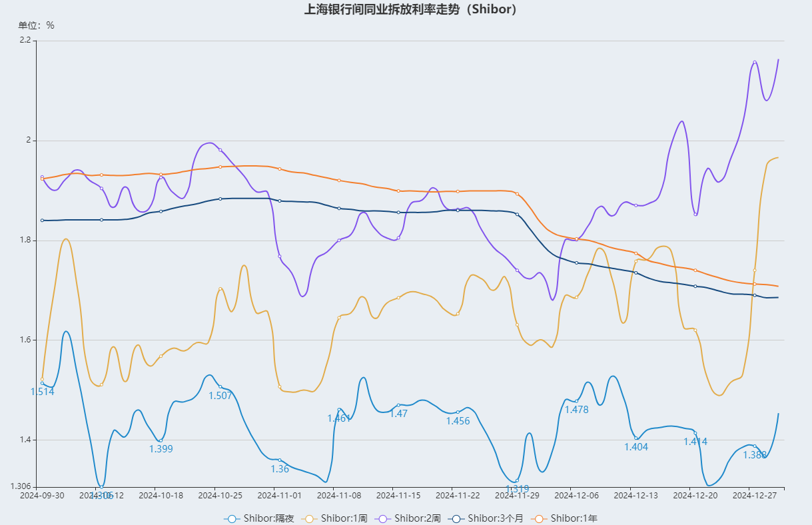Hide the Shibor:1周 series via legend text
The height and width of the screenshot is (525, 812).
pos(344,518)
